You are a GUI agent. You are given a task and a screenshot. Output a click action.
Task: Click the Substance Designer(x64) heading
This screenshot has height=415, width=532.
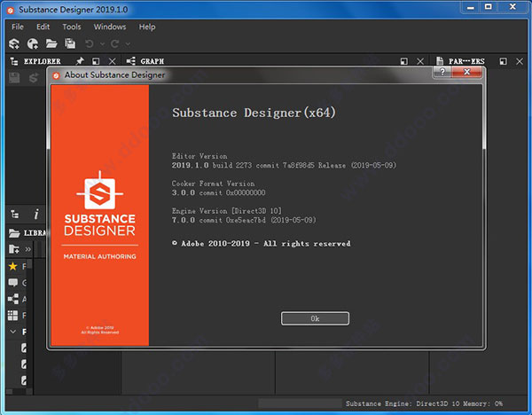[x=254, y=113]
